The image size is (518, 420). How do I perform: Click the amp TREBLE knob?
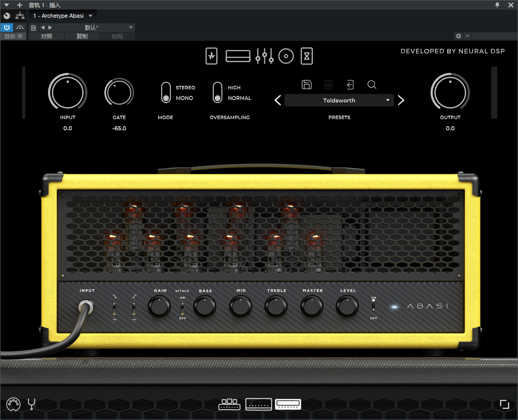tap(276, 306)
